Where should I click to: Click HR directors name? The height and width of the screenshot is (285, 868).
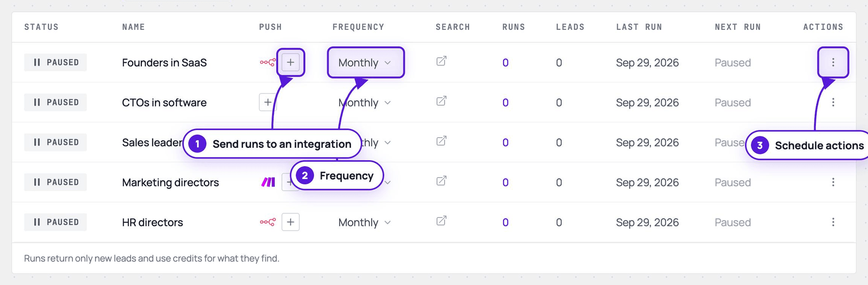152,222
